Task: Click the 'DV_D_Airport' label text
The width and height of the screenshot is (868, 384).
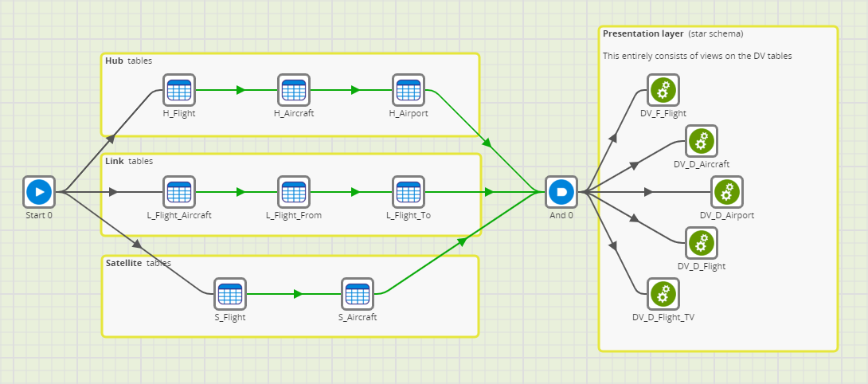Action: tap(727, 215)
